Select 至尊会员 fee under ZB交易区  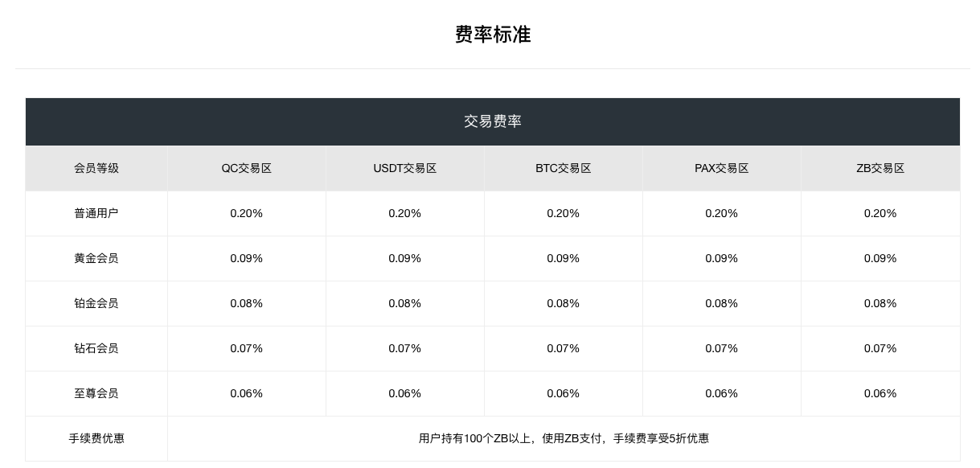(x=880, y=393)
